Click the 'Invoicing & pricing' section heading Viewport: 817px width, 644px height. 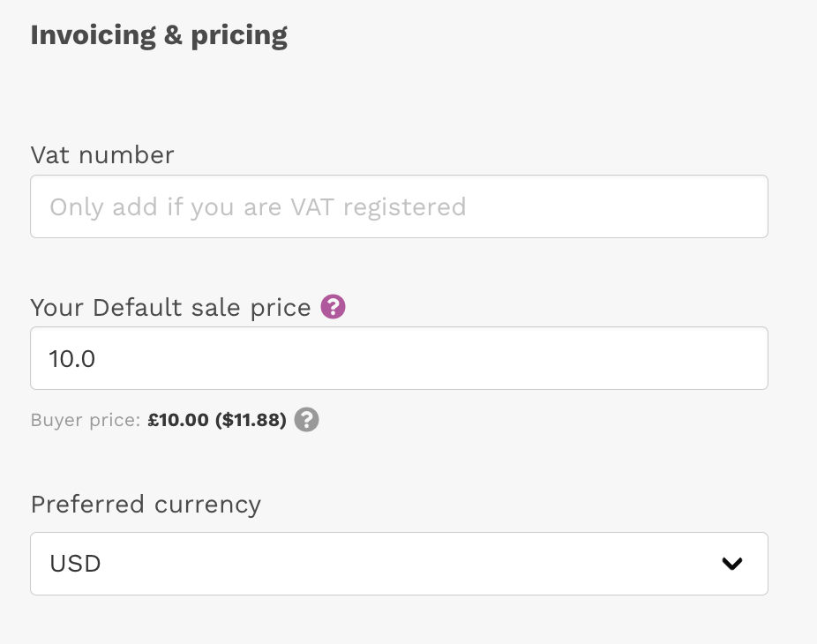coord(159,35)
